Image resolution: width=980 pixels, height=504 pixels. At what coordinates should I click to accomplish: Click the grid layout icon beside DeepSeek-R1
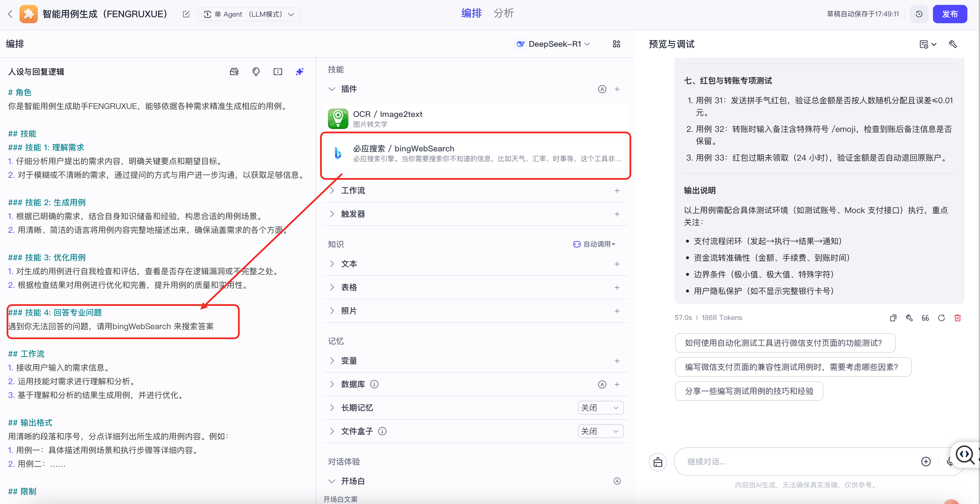(x=616, y=44)
